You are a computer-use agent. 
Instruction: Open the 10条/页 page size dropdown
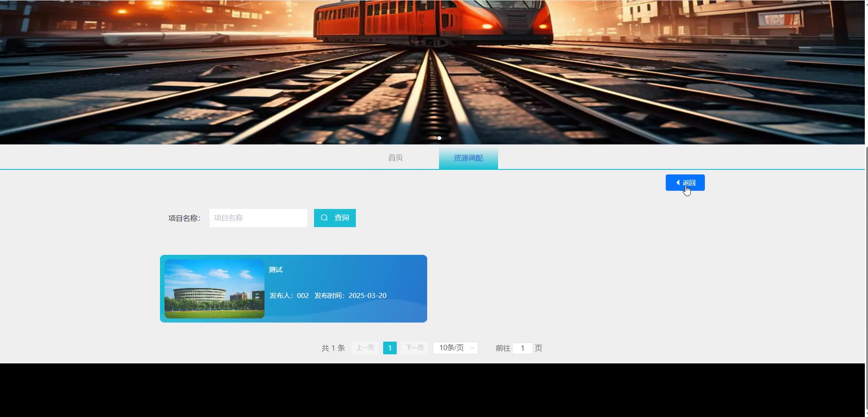[455, 348]
